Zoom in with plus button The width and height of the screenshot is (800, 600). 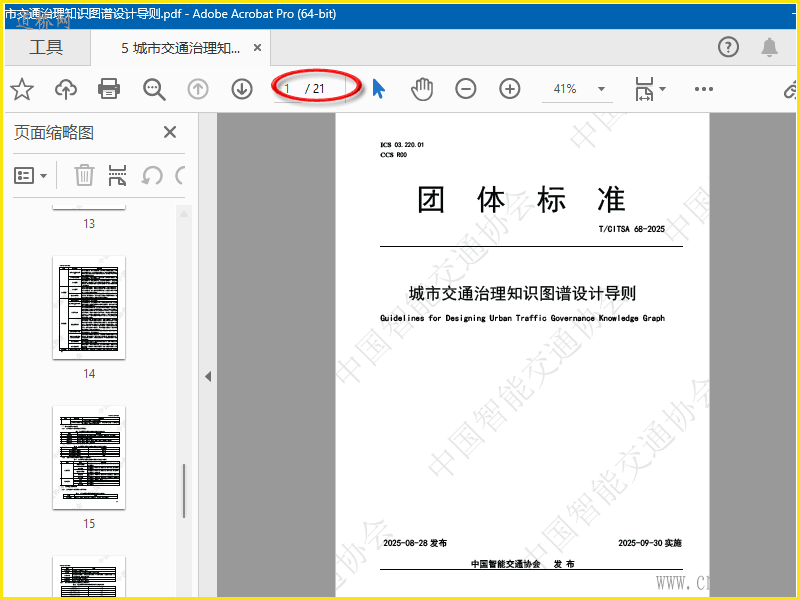(509, 89)
